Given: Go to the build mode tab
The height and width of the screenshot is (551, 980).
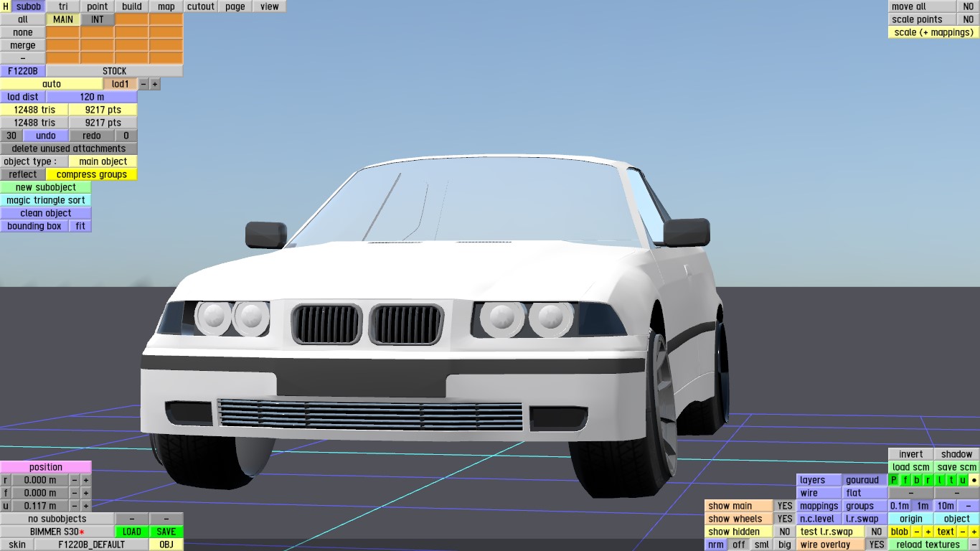Looking at the screenshot, I should tap(132, 6).
